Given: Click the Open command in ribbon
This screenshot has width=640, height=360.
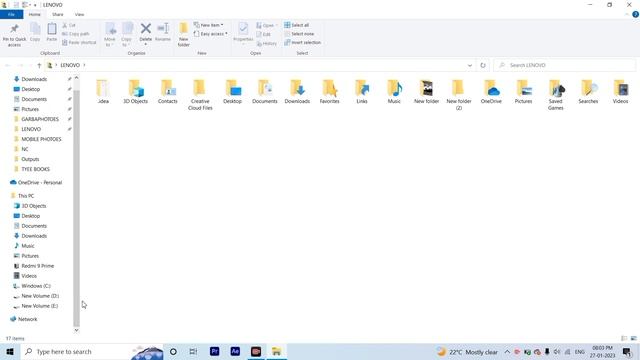Looking at the screenshot, I should 266,25.
